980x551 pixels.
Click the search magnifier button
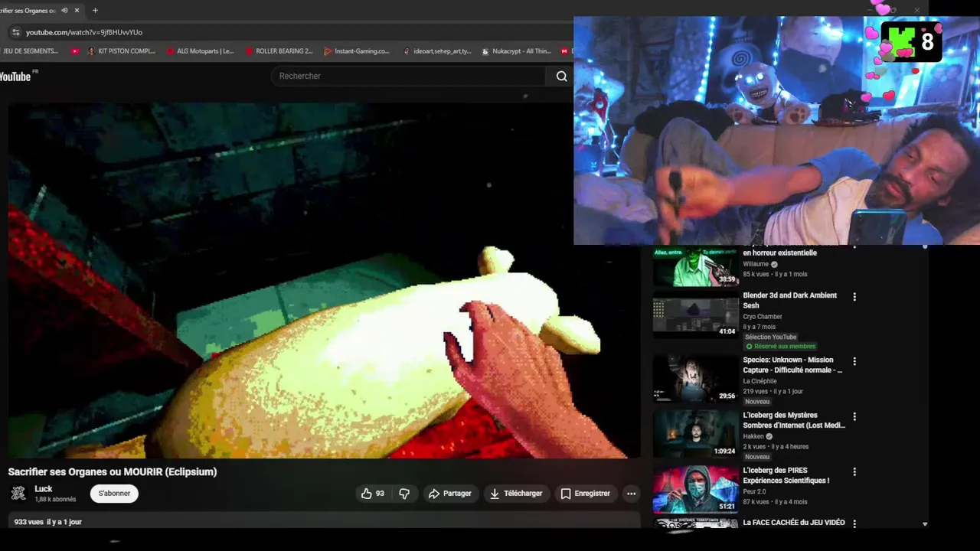pyautogui.click(x=561, y=76)
